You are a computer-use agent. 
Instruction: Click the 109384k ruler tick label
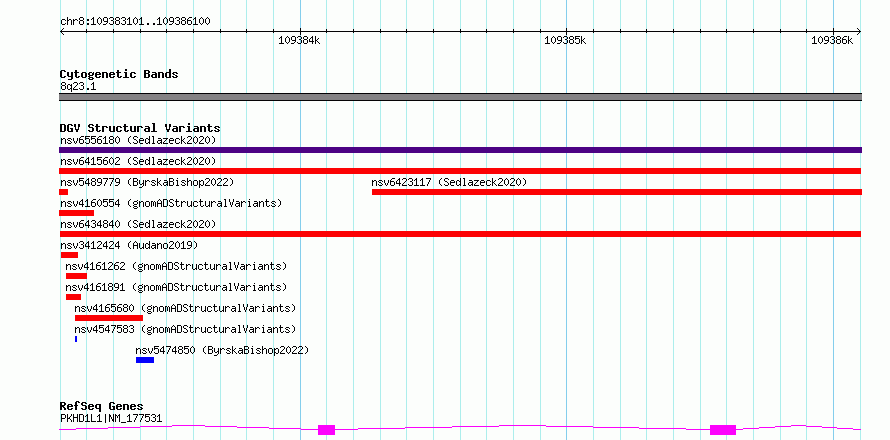[299, 40]
